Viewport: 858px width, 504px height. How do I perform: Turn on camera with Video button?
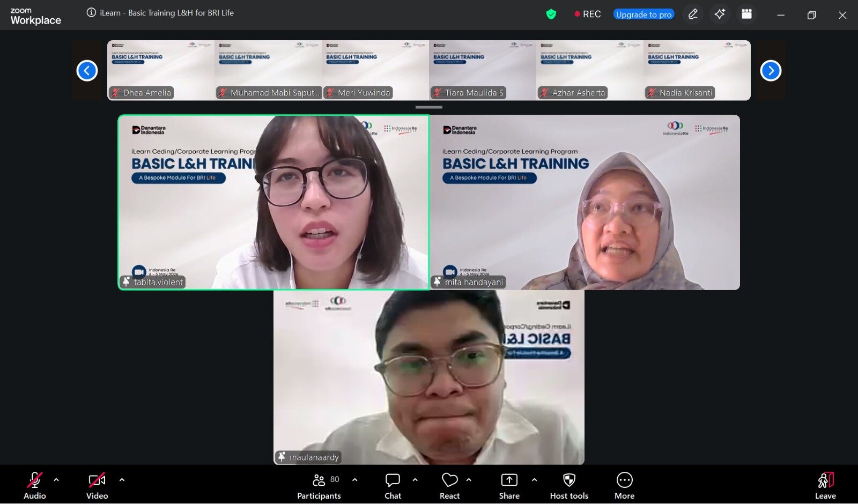tap(97, 486)
